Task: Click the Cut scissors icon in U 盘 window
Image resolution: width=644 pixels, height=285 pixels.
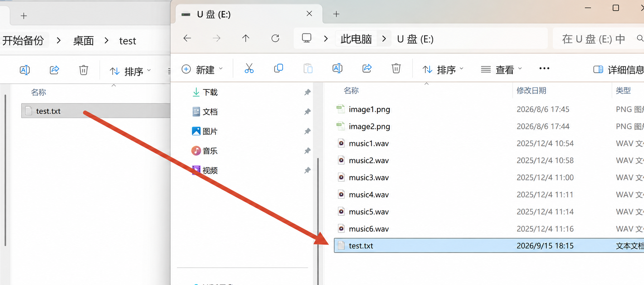Action: pos(249,69)
